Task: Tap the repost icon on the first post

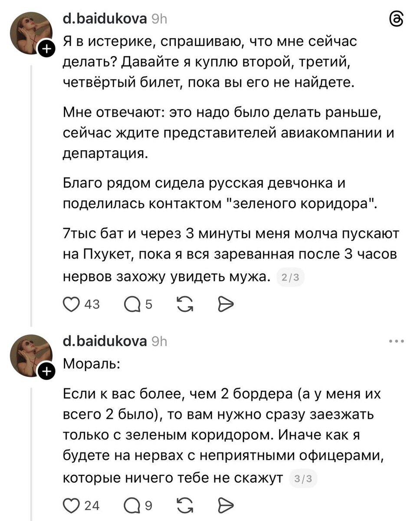Action: pyautogui.click(x=186, y=304)
